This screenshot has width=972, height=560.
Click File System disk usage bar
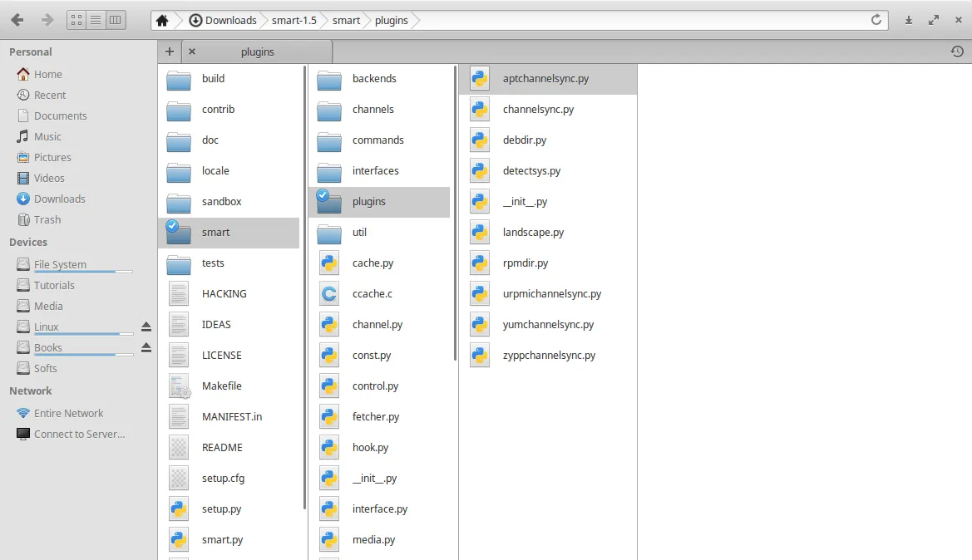[83, 272]
